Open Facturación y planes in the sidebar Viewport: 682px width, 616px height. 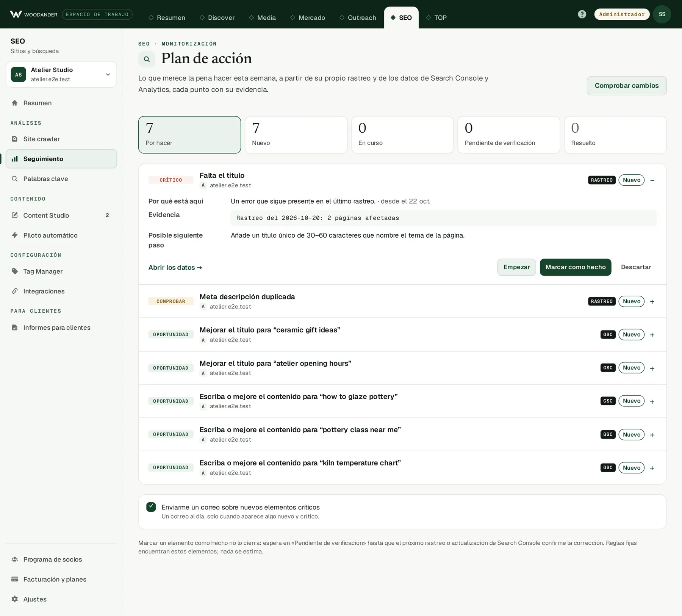(61, 579)
